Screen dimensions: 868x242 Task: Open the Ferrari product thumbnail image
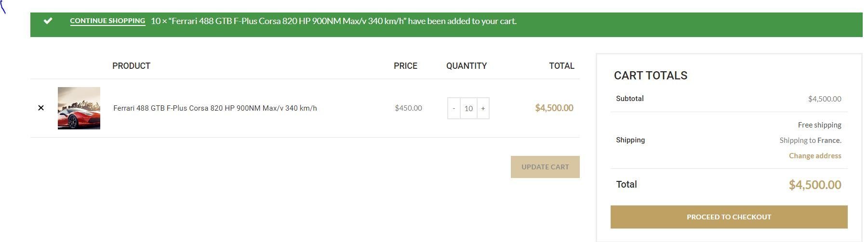click(79, 108)
